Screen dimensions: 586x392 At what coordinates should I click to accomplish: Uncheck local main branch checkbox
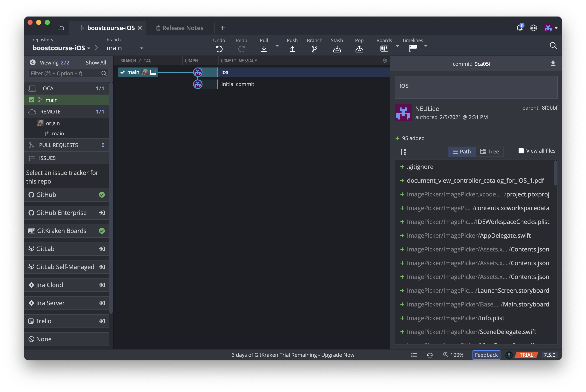32,100
